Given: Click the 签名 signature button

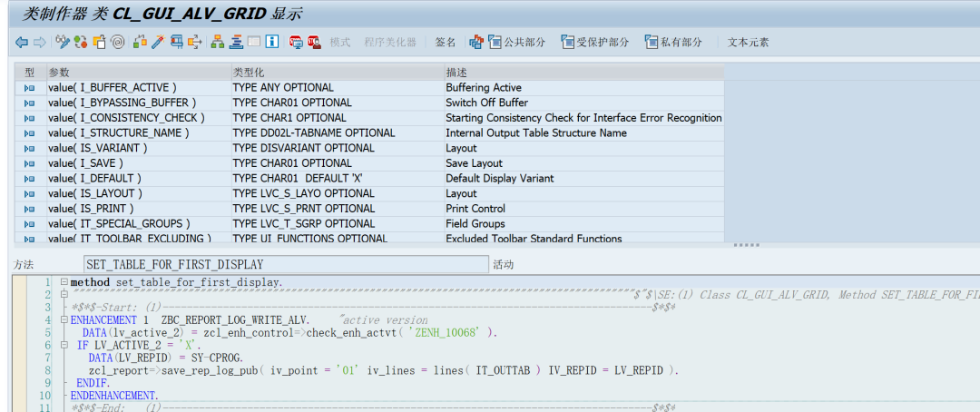Looking at the screenshot, I should tap(446, 43).
